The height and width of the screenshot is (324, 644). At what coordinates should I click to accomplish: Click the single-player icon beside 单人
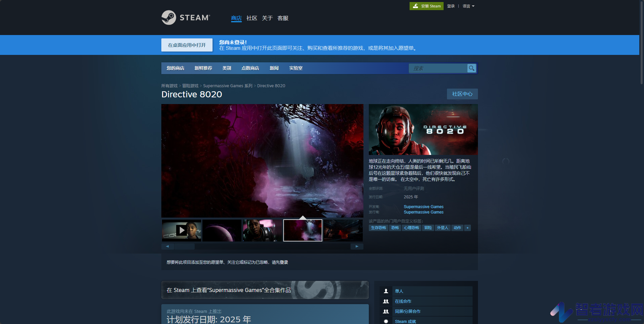tap(386, 291)
